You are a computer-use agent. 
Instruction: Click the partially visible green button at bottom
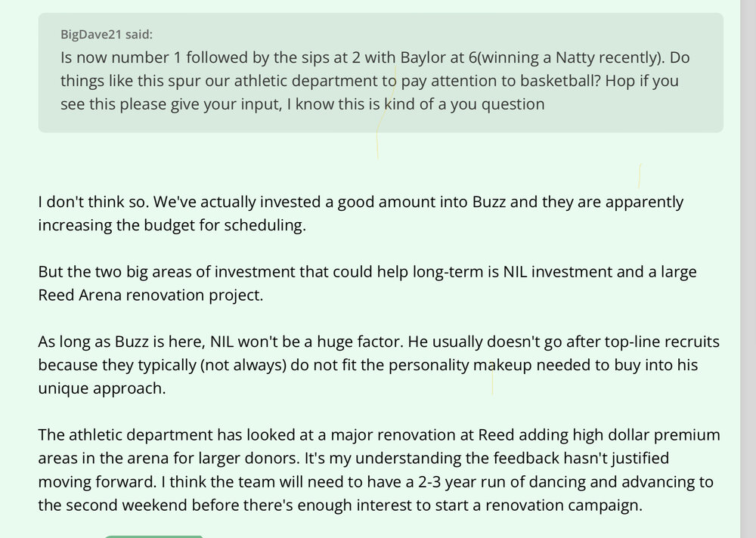(153, 536)
